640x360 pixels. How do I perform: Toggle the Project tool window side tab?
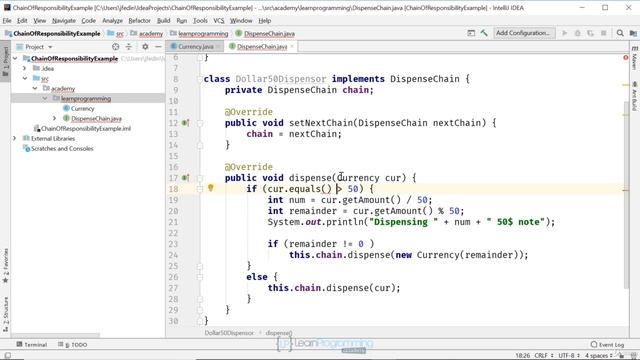pyautogui.click(x=5, y=62)
